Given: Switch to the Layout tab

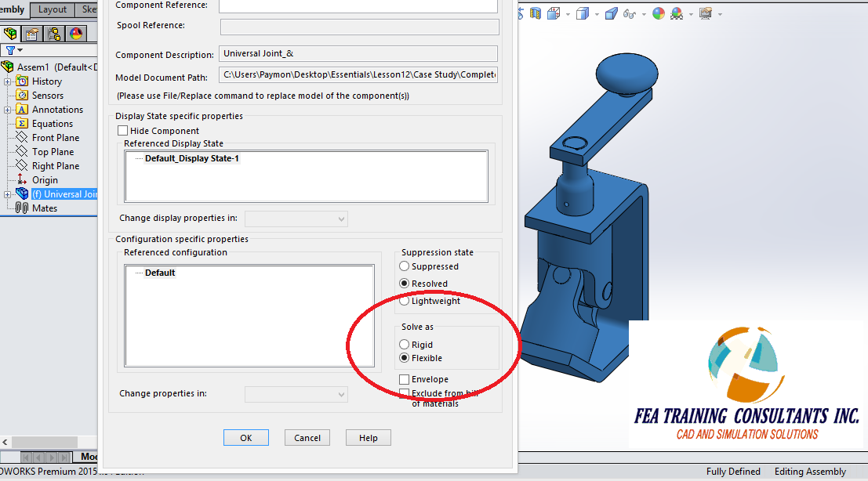Looking at the screenshot, I should 52,9.
